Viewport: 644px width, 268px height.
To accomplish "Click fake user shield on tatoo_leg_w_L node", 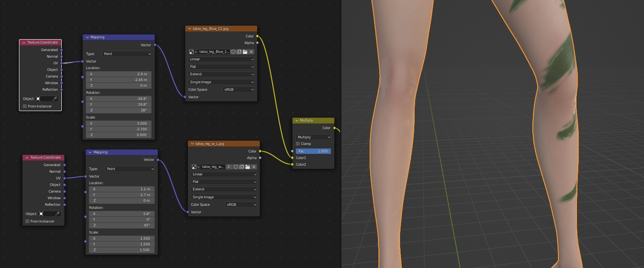I will click(236, 167).
